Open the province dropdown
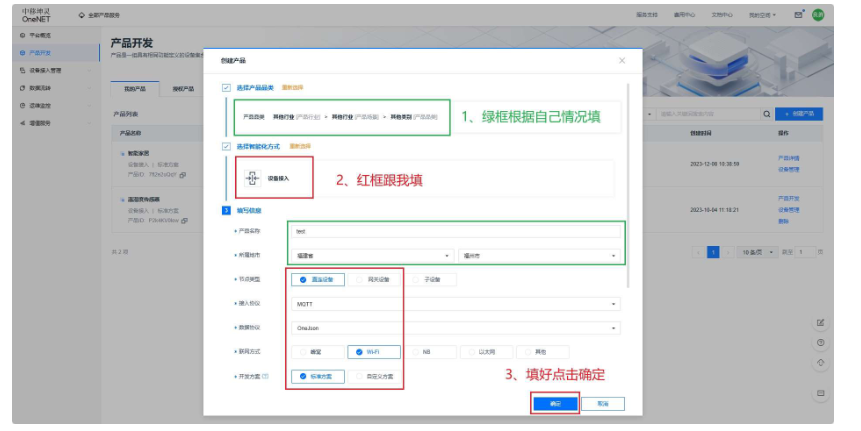 tap(373, 256)
